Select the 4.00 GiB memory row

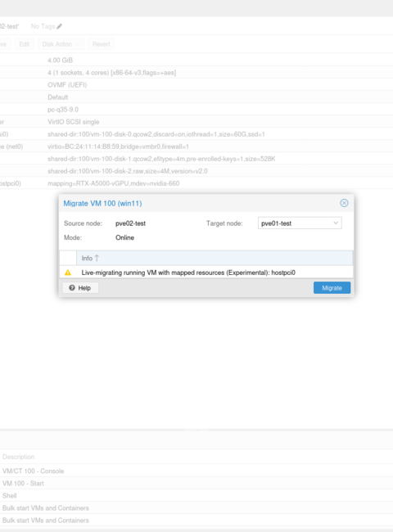coord(196,60)
